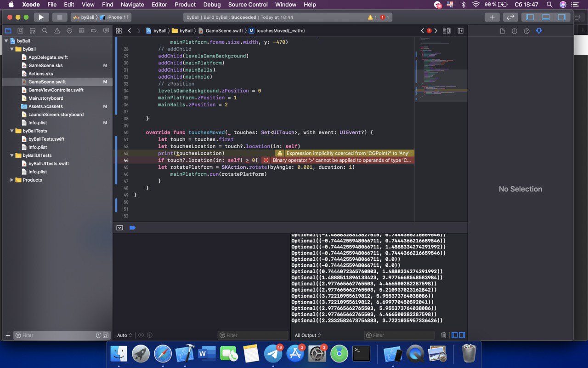
Task: Open the Editor menu
Action: [x=159, y=5]
